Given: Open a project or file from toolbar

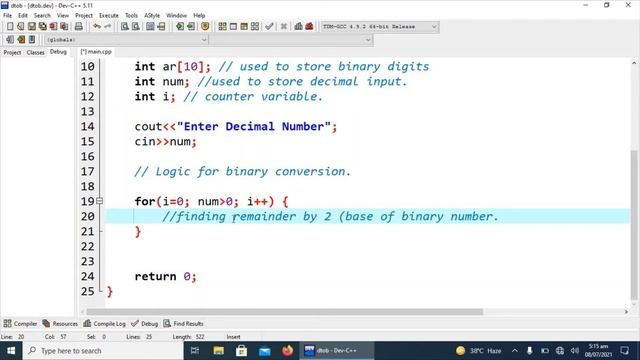Looking at the screenshot, I should (x=20, y=27).
